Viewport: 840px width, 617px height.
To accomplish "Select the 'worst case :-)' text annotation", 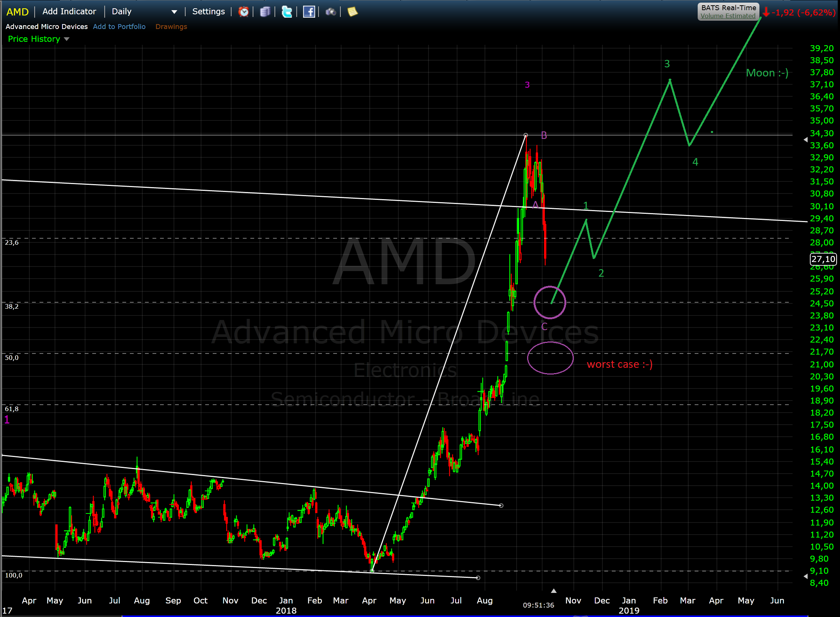I will 619,364.
